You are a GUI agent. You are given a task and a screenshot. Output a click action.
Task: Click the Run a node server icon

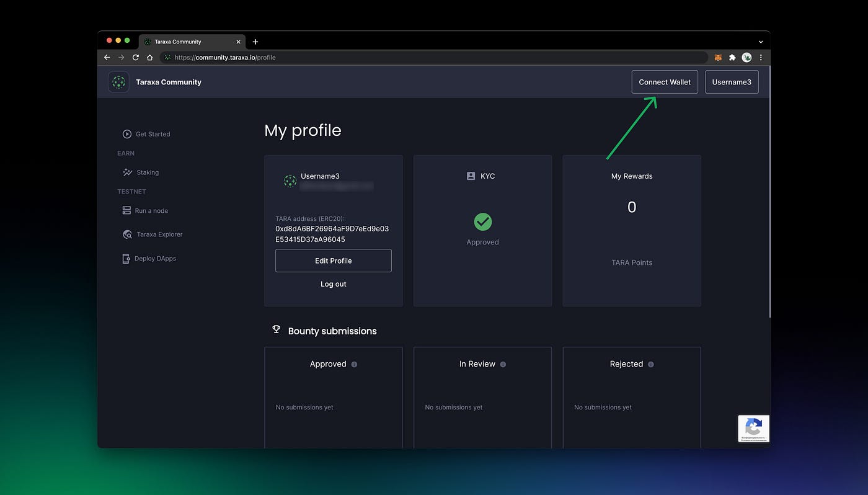coord(126,211)
